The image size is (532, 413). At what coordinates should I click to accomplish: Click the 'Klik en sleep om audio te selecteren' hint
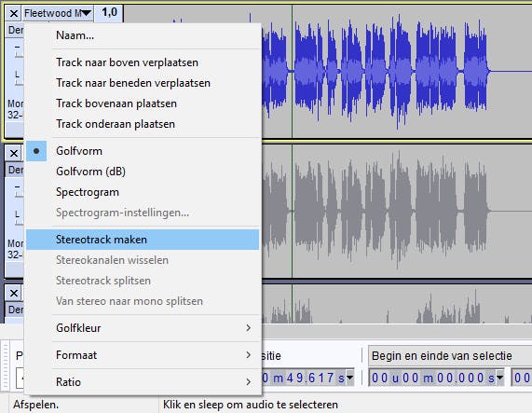251,405
